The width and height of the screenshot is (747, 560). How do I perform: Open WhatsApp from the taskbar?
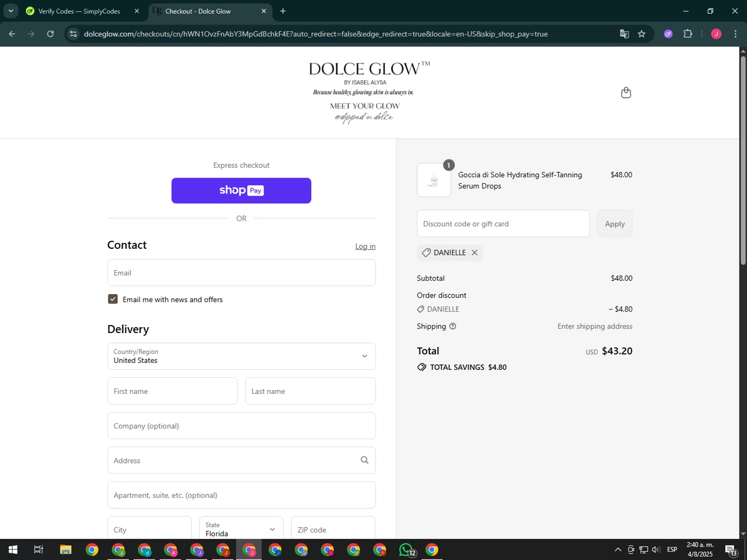click(407, 550)
